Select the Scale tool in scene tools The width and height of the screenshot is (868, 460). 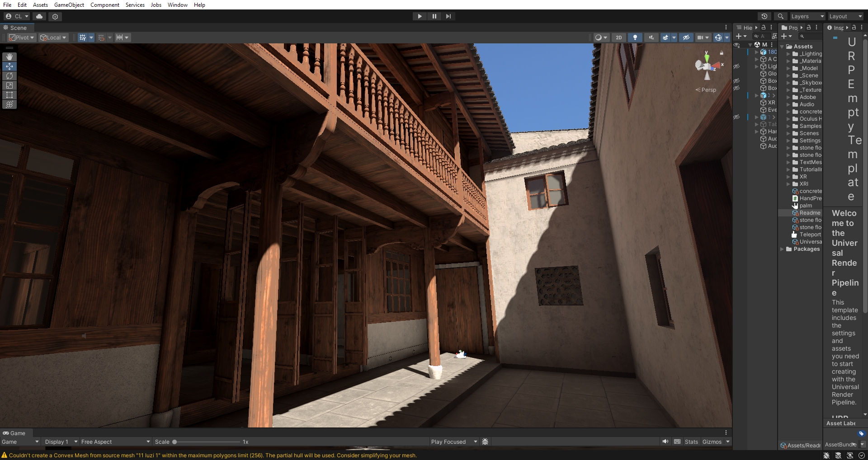click(x=9, y=85)
